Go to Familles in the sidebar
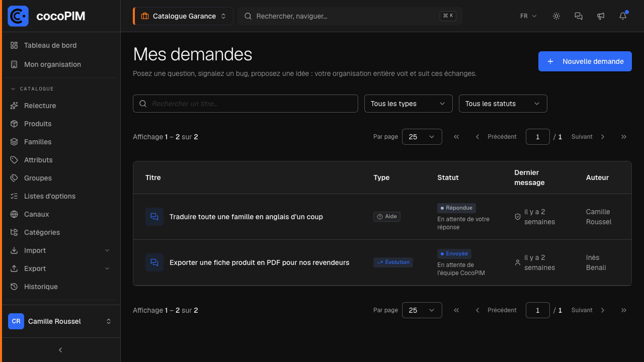Screen dimensions: 644x362 point(60,142)
